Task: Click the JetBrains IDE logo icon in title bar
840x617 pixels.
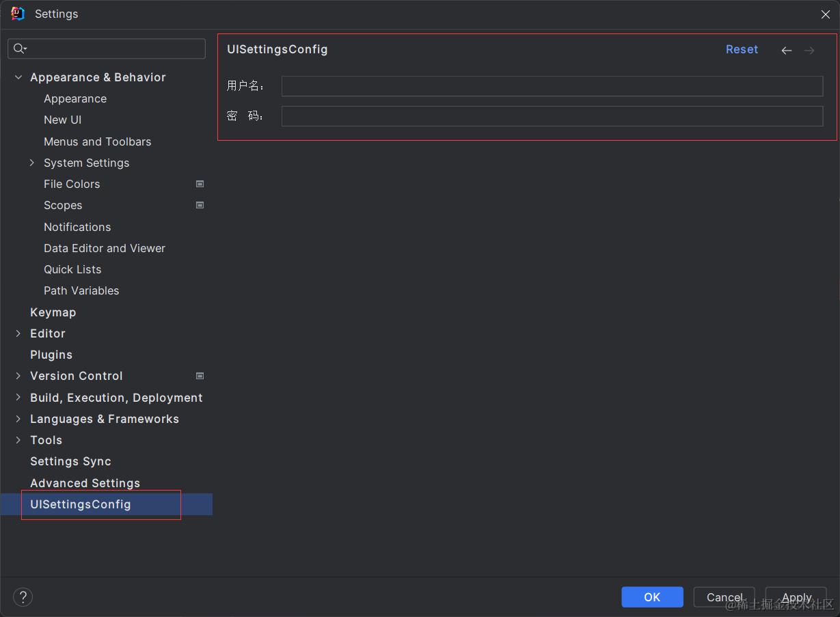Action: click(x=18, y=14)
